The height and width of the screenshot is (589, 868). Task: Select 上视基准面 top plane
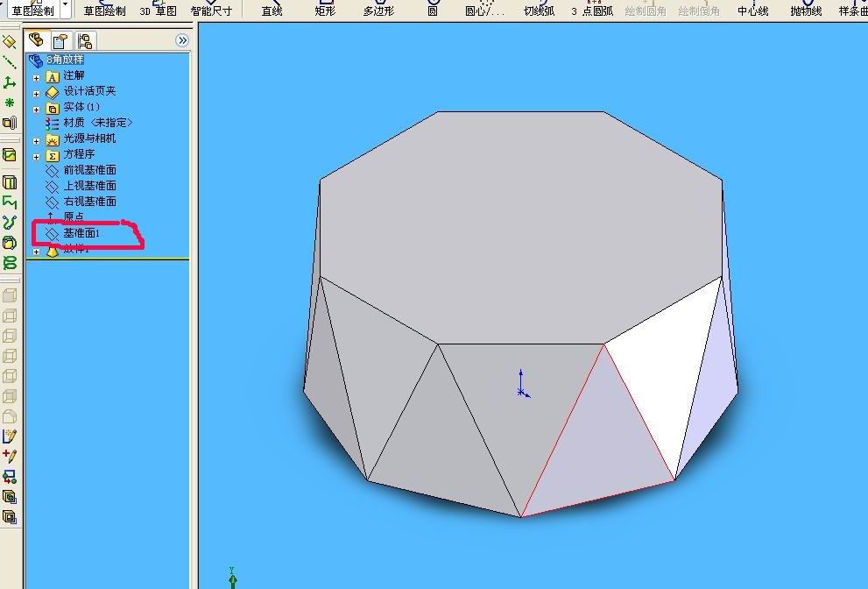[x=89, y=186]
